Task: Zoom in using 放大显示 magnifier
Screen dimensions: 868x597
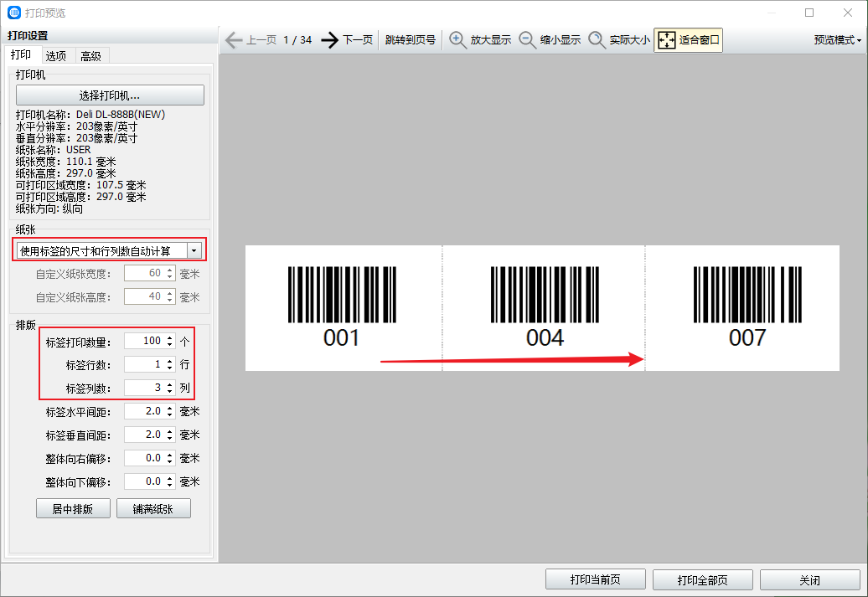Action: 480,40
